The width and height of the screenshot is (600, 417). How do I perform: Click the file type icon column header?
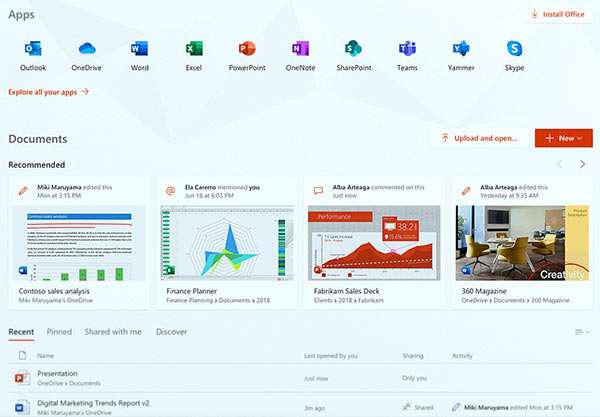(23, 355)
